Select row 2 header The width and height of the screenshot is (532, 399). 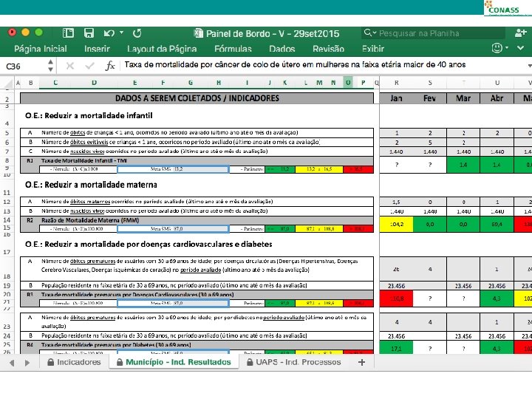click(x=7, y=99)
